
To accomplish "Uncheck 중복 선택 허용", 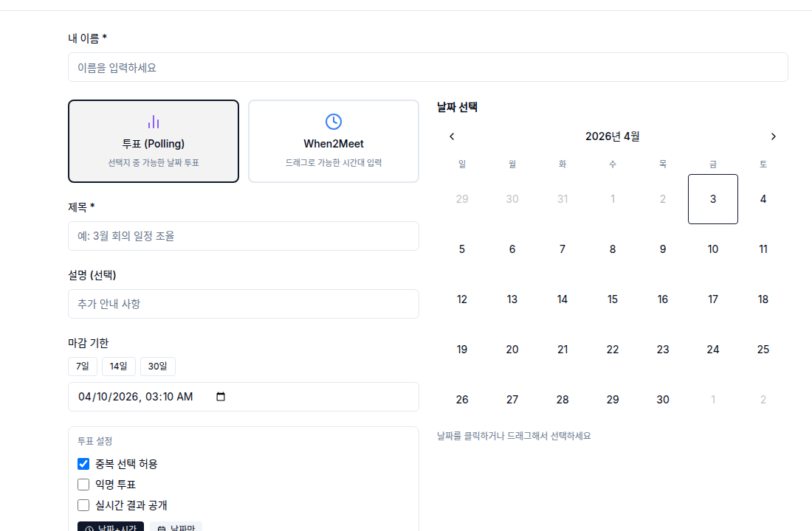I will point(83,464).
